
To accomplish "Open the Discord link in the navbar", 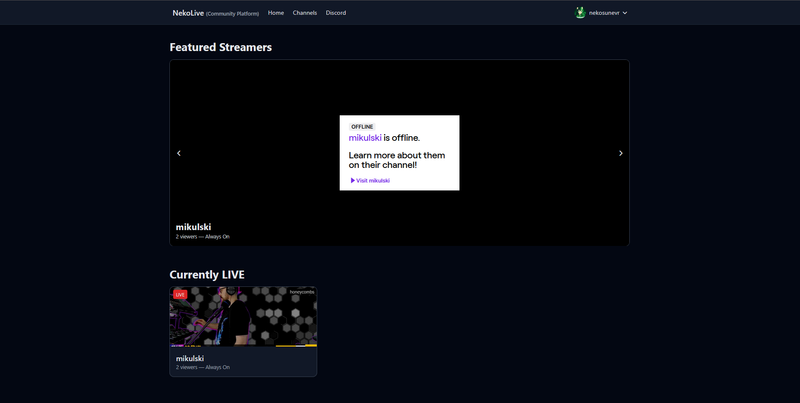I will point(336,13).
